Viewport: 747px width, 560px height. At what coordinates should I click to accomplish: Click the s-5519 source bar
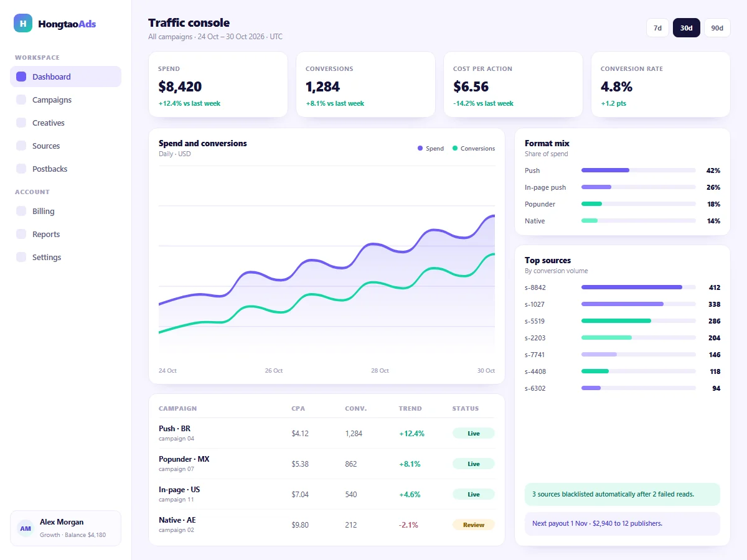click(x=639, y=320)
